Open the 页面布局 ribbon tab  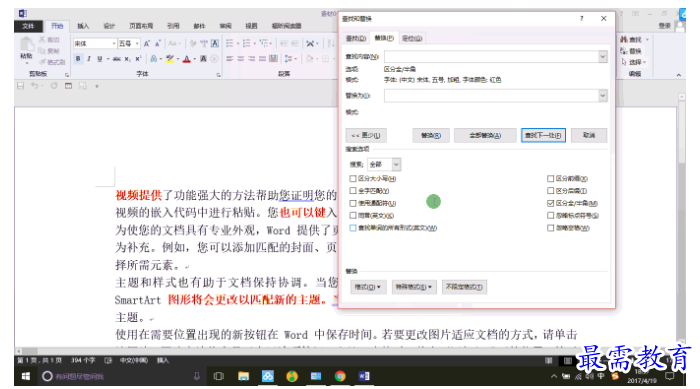click(141, 26)
